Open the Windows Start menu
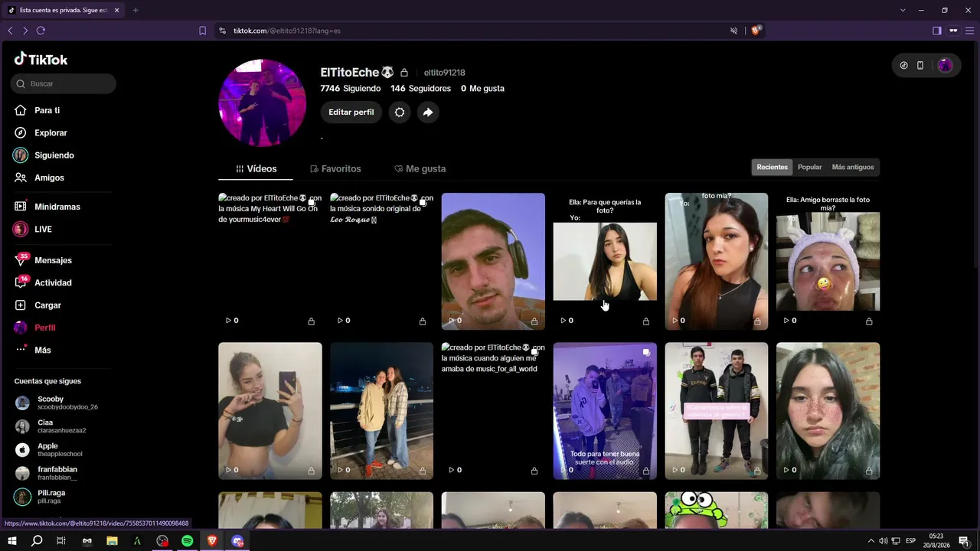The width and height of the screenshot is (980, 551). point(12,541)
